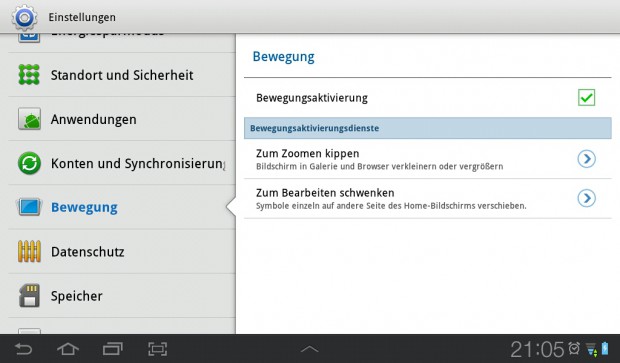
Task: Tap the Einstellungen title text
Action: point(82,17)
